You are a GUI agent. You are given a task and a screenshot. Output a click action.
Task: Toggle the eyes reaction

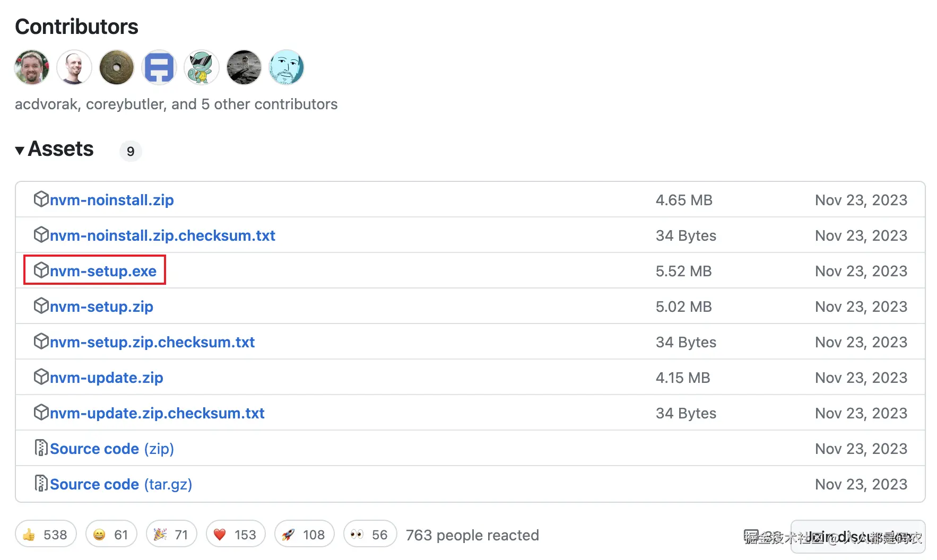[x=369, y=535]
